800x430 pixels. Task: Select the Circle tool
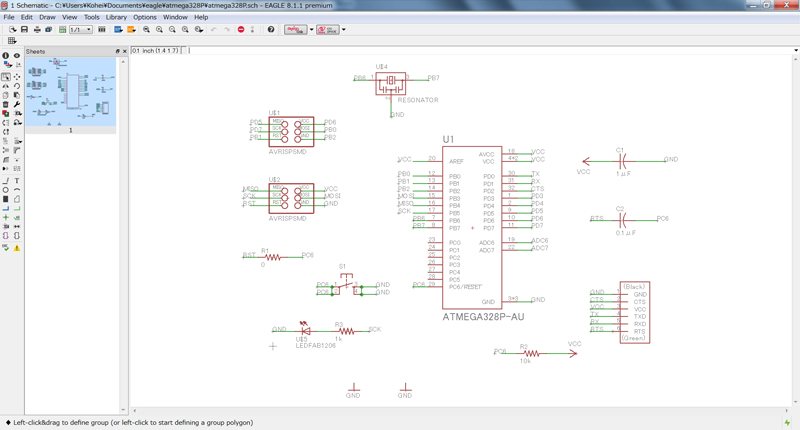click(6, 190)
